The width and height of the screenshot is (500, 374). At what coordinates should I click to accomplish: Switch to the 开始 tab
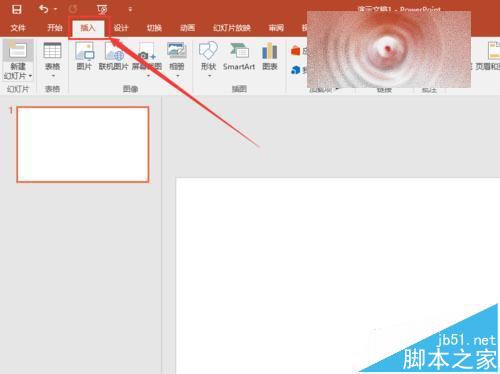point(55,28)
